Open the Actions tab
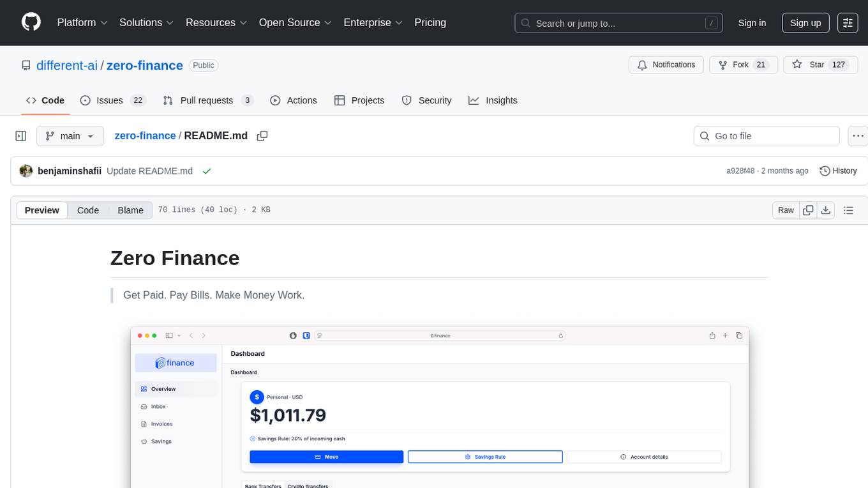Screen dimensions: 868x488 click(x=294, y=100)
